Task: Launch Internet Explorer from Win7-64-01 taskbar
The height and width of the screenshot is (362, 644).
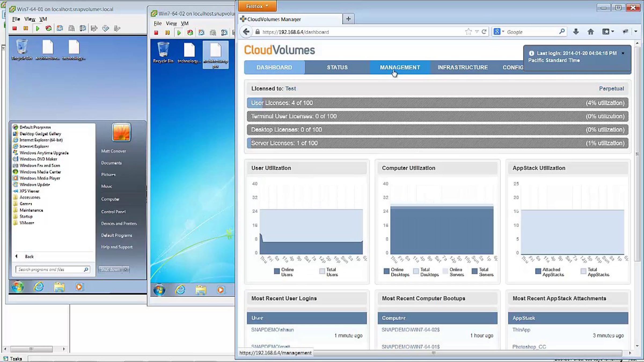Action: click(x=39, y=287)
